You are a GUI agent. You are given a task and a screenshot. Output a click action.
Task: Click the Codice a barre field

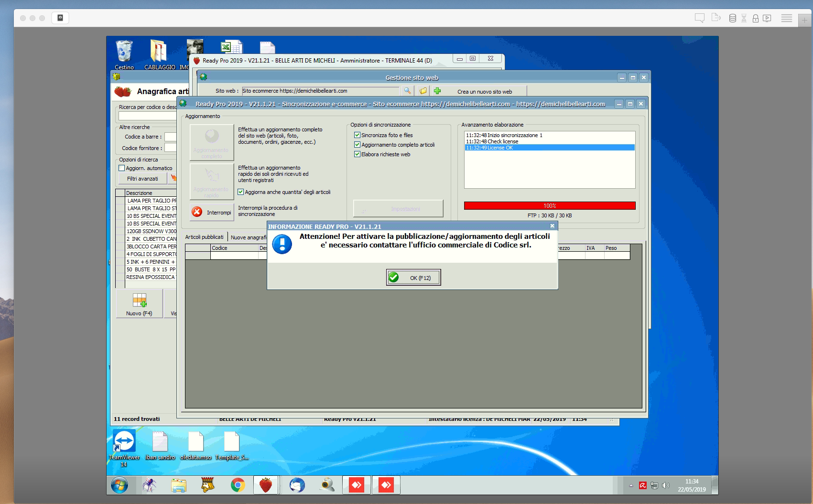(x=171, y=137)
